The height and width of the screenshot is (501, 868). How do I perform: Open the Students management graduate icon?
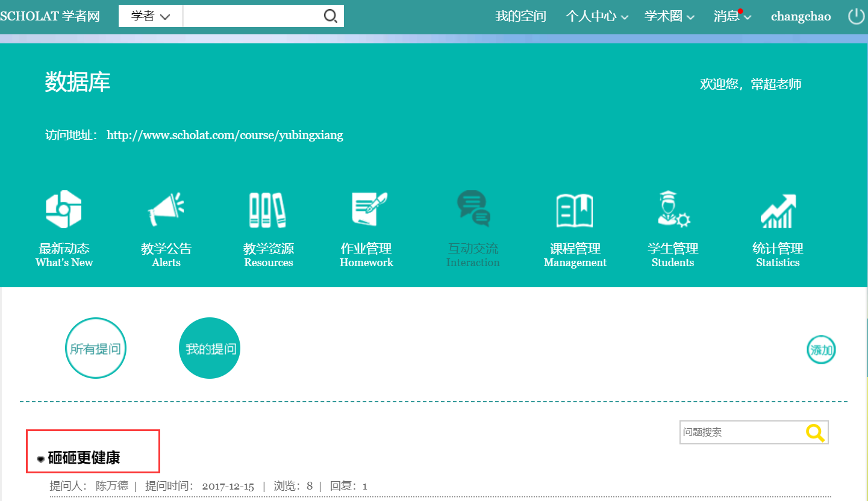673,210
